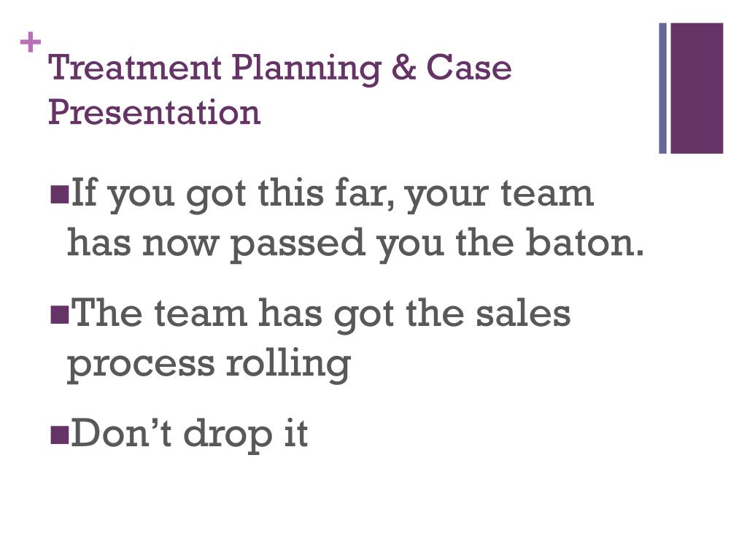The image size is (747, 560).
Task: Click the word 'rolling' in second bullet
Action: click(289, 365)
